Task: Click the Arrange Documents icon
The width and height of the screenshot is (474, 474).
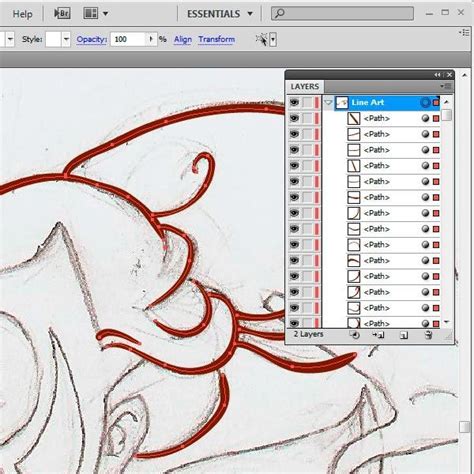Action: (90, 13)
